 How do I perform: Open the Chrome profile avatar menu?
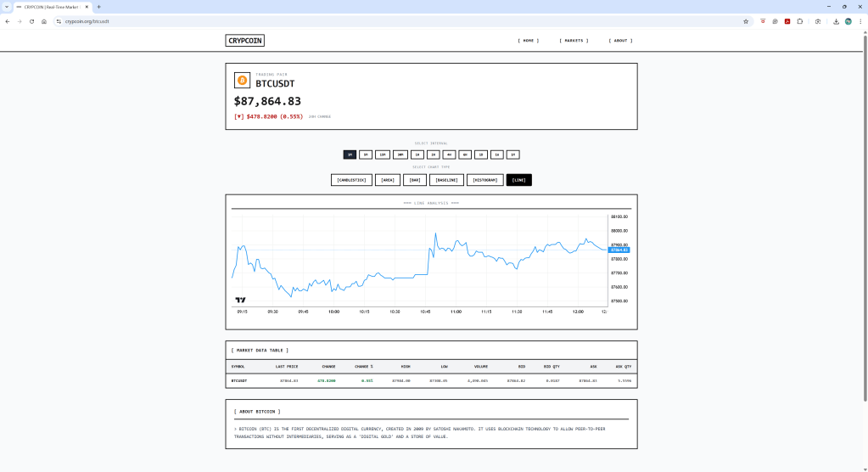tap(848, 21)
